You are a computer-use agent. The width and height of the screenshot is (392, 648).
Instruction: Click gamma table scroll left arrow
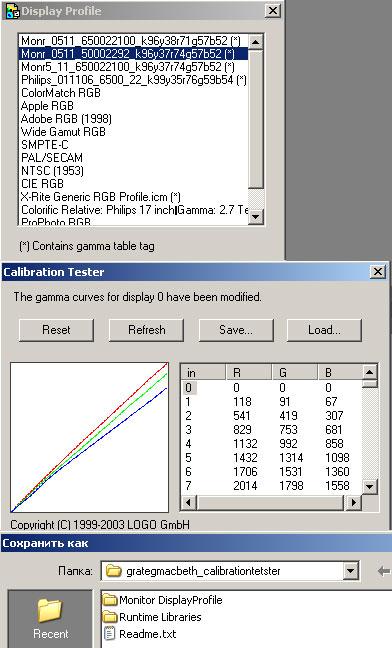tap(189, 503)
